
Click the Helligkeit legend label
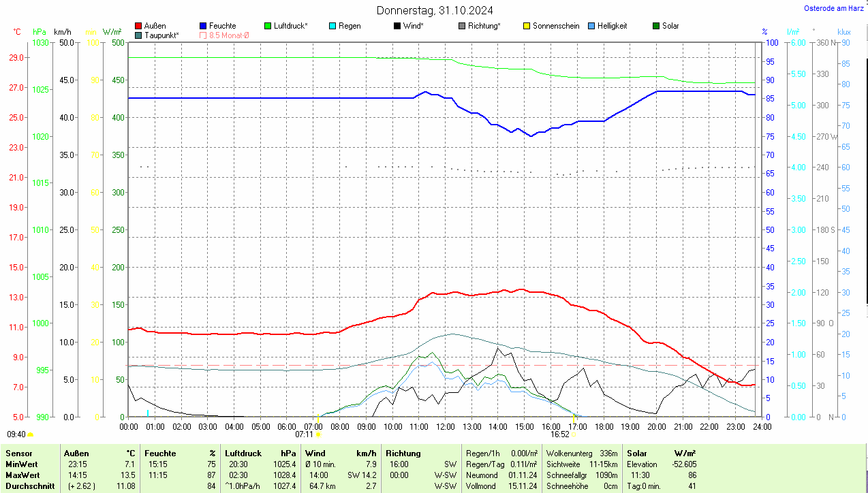[x=612, y=26]
